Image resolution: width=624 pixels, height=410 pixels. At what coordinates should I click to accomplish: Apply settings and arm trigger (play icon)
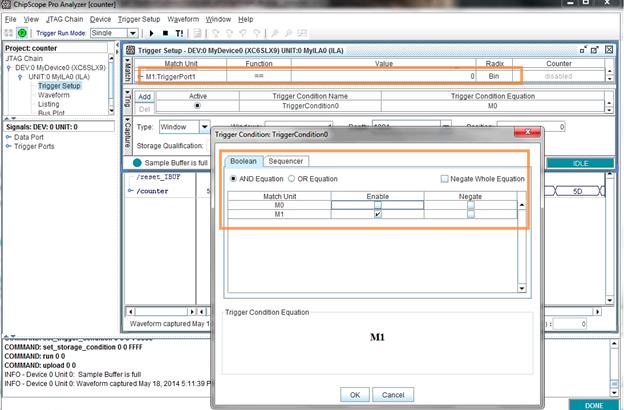coord(151,33)
